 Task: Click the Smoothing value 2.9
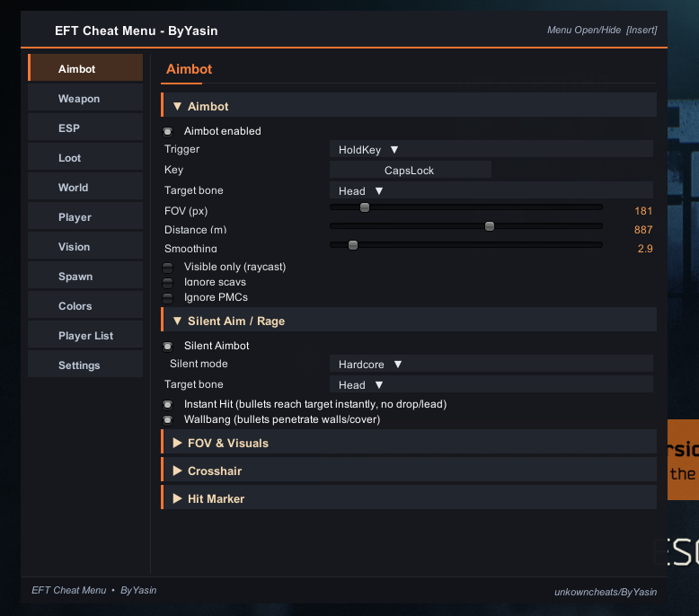645,248
